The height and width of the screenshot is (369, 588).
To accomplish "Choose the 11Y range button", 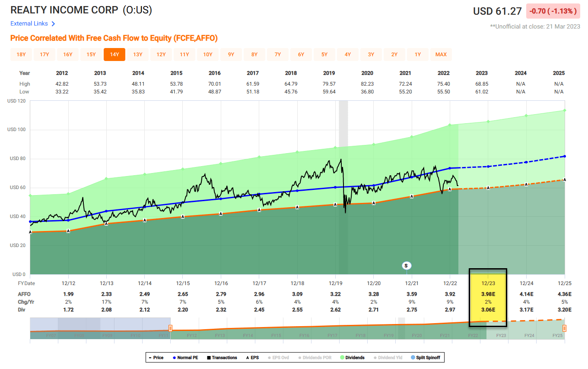I will click(184, 55).
